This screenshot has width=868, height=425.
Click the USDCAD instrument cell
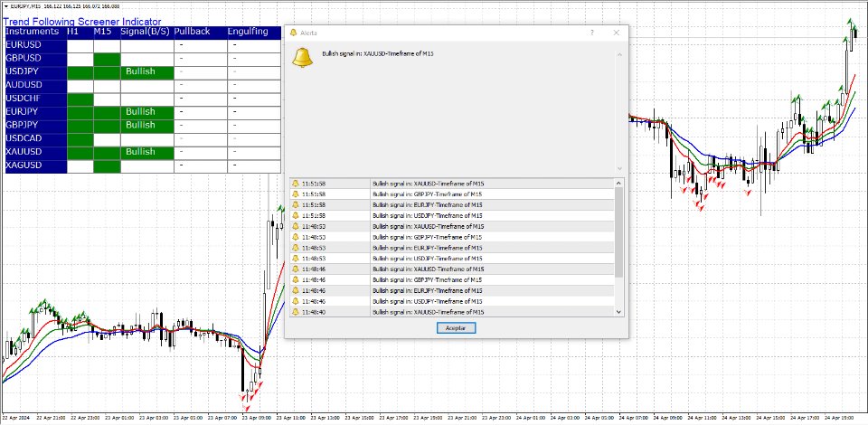click(36, 138)
